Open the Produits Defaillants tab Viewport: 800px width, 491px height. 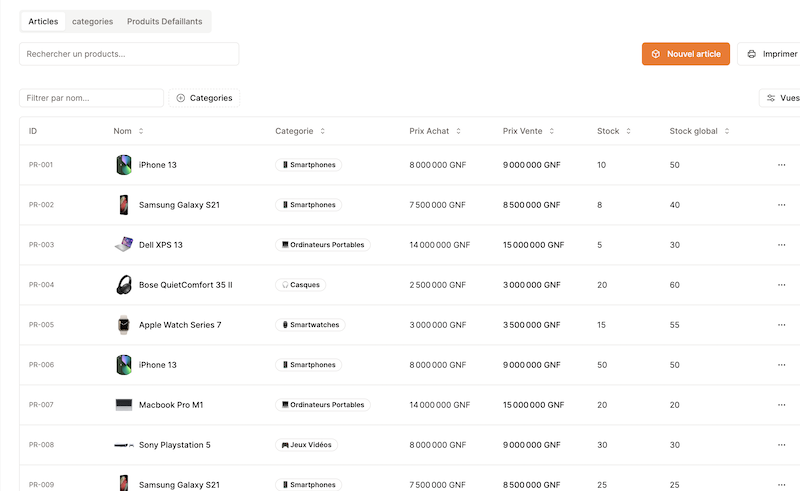coord(164,21)
